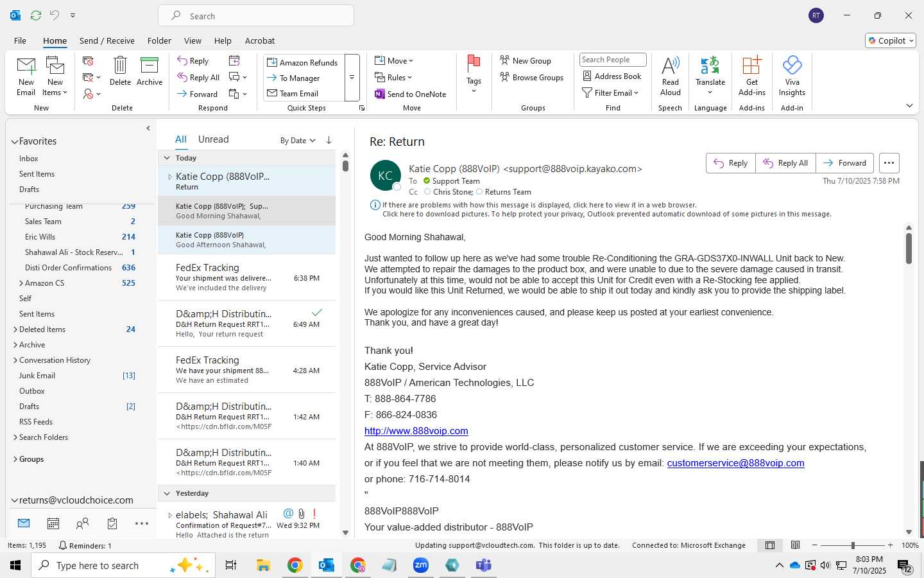
Task: Click the zoom in plus button
Action: (x=891, y=545)
